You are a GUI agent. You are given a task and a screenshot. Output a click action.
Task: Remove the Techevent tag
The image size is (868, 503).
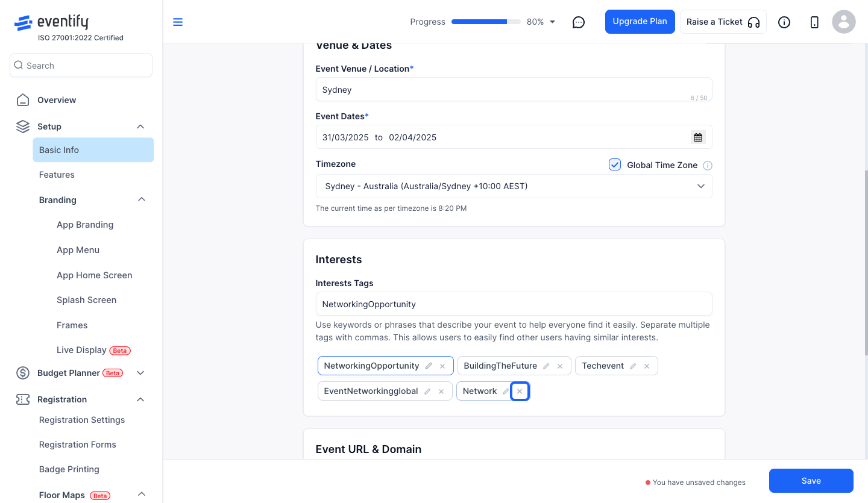(x=647, y=366)
